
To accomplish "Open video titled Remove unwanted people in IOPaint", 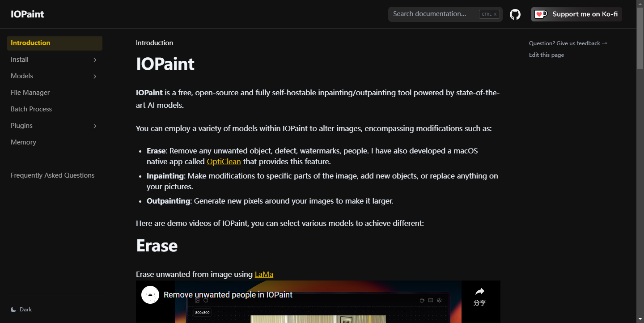I will [228, 295].
